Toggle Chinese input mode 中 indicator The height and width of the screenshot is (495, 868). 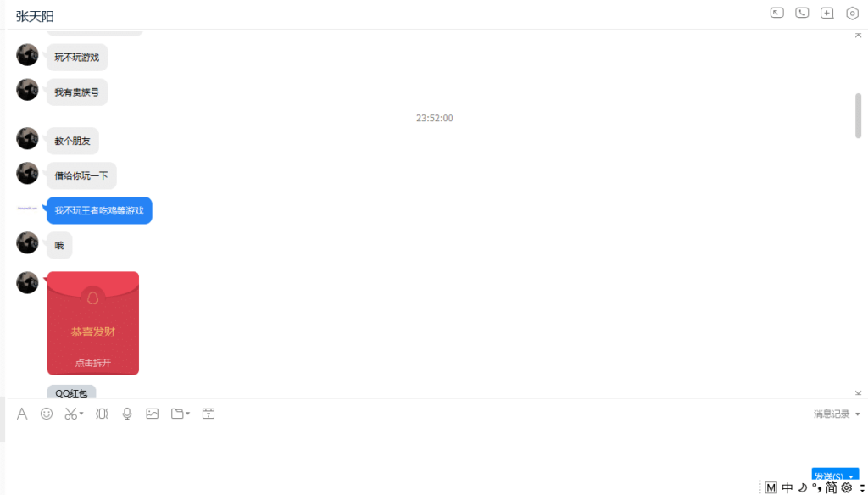[x=787, y=488]
